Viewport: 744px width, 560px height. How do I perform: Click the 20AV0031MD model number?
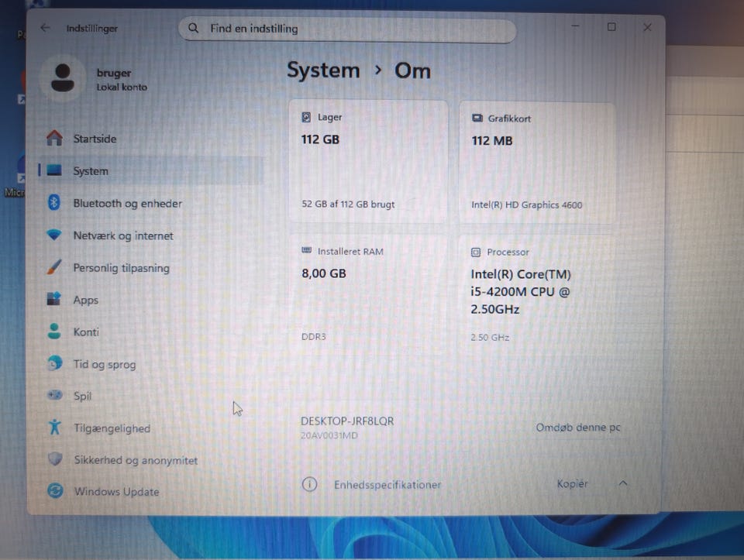tap(329, 435)
